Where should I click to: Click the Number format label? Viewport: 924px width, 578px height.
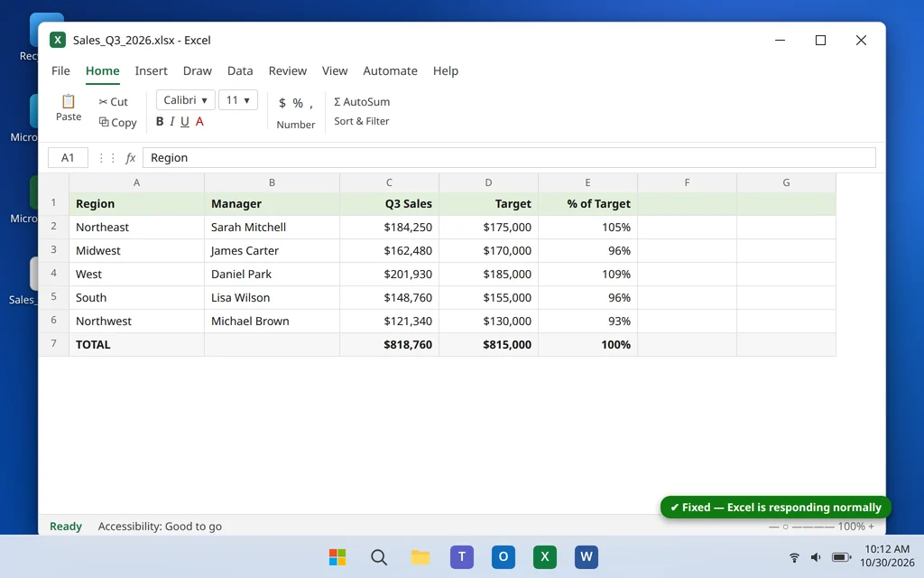[296, 125]
